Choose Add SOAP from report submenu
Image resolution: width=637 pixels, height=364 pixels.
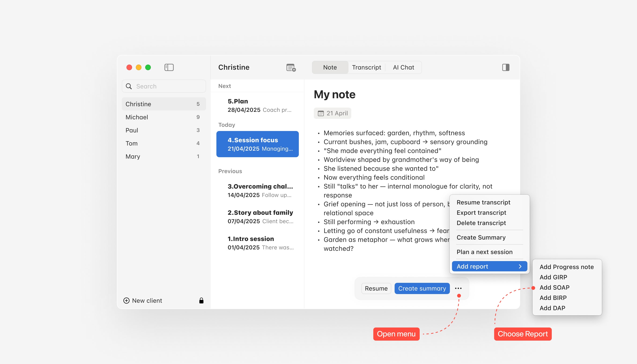click(x=554, y=288)
